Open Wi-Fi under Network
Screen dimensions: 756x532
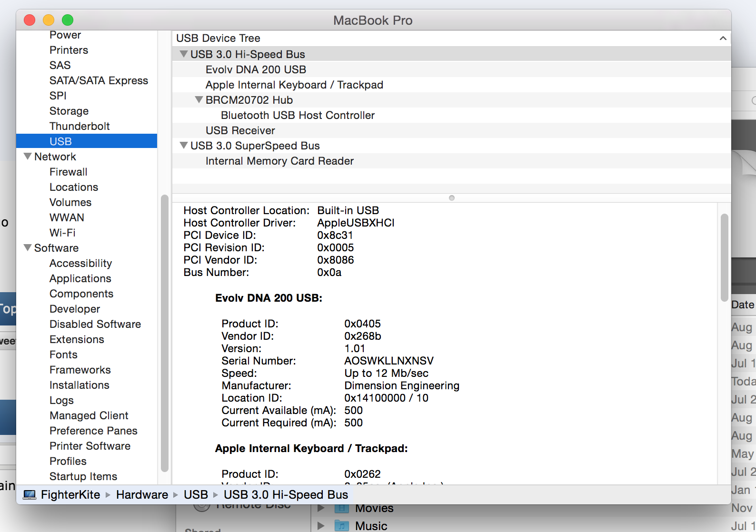62,233
